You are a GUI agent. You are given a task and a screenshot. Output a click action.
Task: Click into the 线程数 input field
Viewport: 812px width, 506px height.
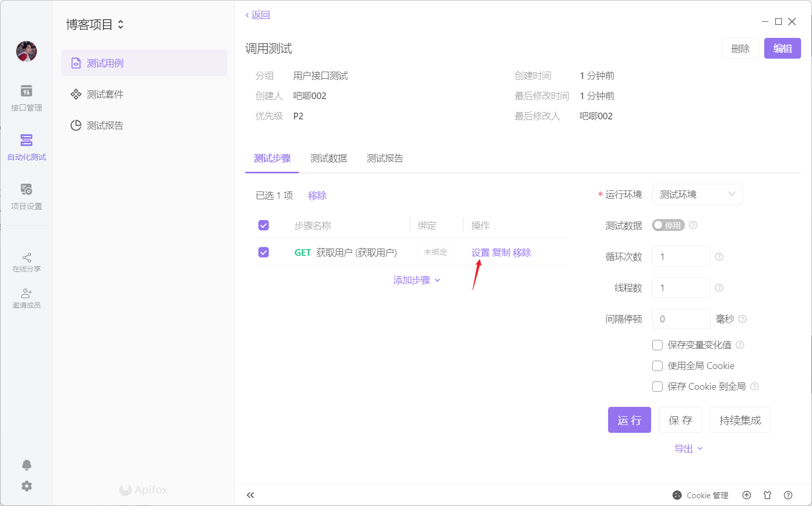pos(681,288)
